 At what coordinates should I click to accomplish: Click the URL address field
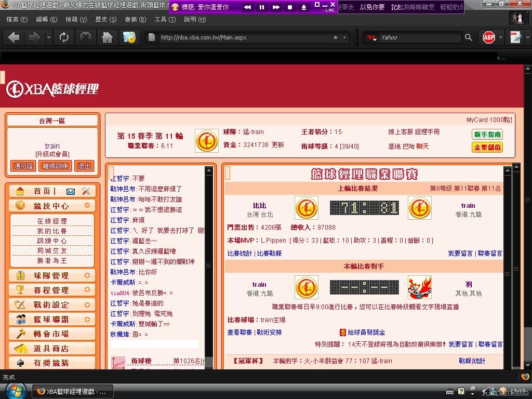244,37
